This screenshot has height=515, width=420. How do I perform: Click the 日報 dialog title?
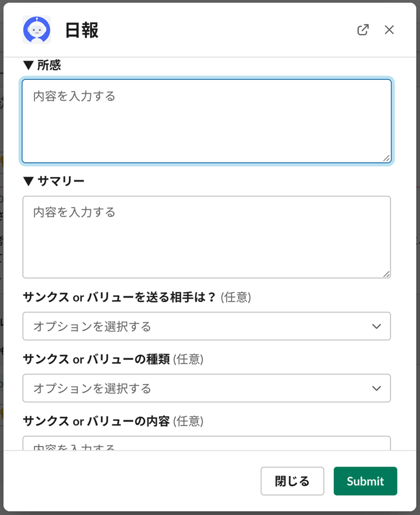click(82, 30)
